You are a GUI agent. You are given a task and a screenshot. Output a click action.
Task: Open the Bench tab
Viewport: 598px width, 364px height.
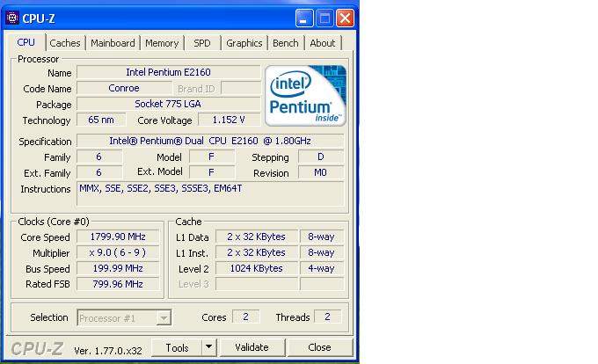(286, 43)
